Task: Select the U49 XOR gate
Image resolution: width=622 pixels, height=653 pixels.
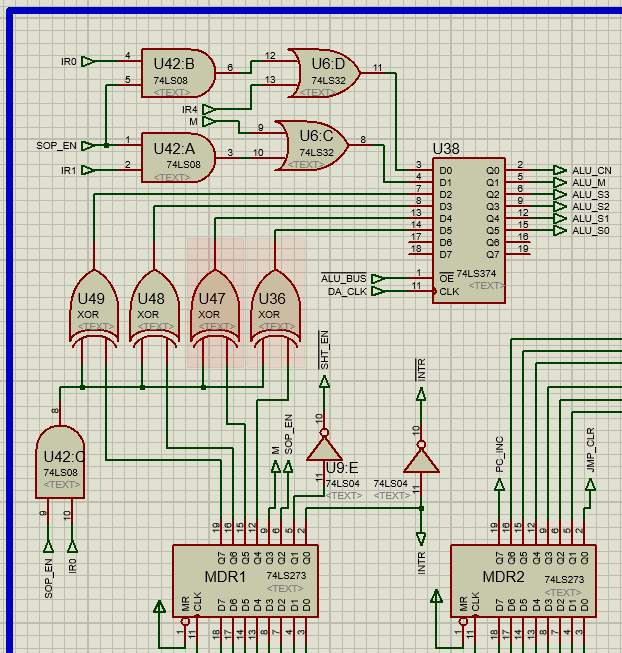Action: coord(94,308)
